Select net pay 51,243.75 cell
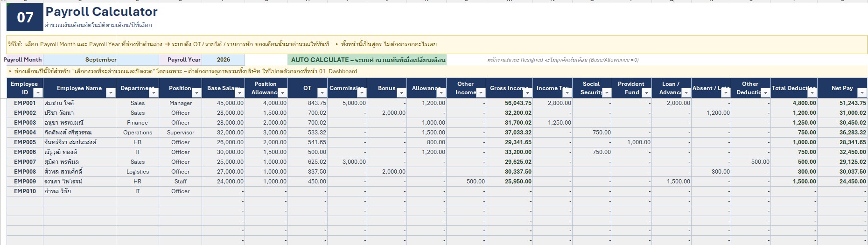 tap(842, 103)
